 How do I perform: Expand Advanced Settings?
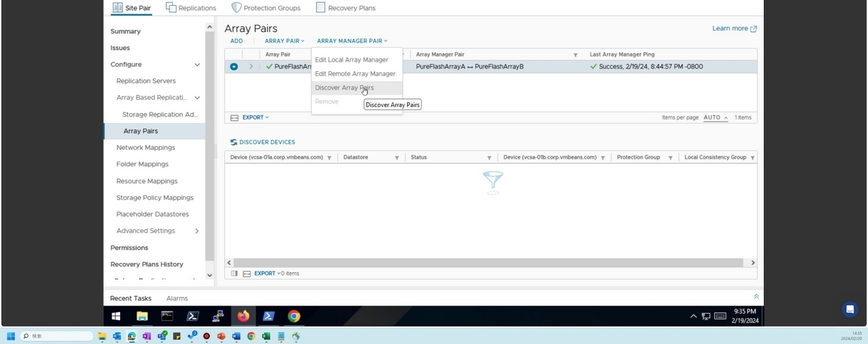click(x=197, y=231)
